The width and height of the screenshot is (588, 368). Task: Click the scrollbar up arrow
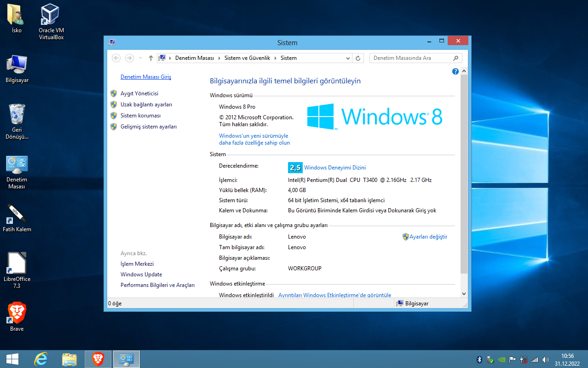[x=464, y=71]
